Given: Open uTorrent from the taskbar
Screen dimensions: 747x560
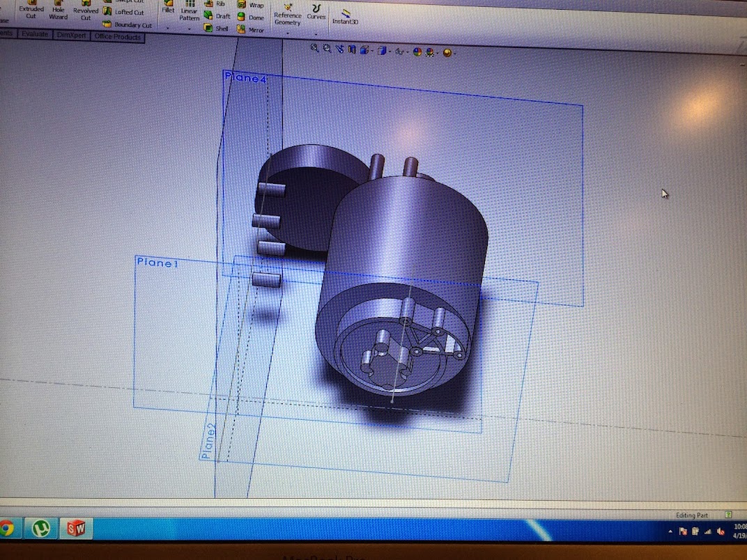Looking at the screenshot, I should tap(41, 528).
